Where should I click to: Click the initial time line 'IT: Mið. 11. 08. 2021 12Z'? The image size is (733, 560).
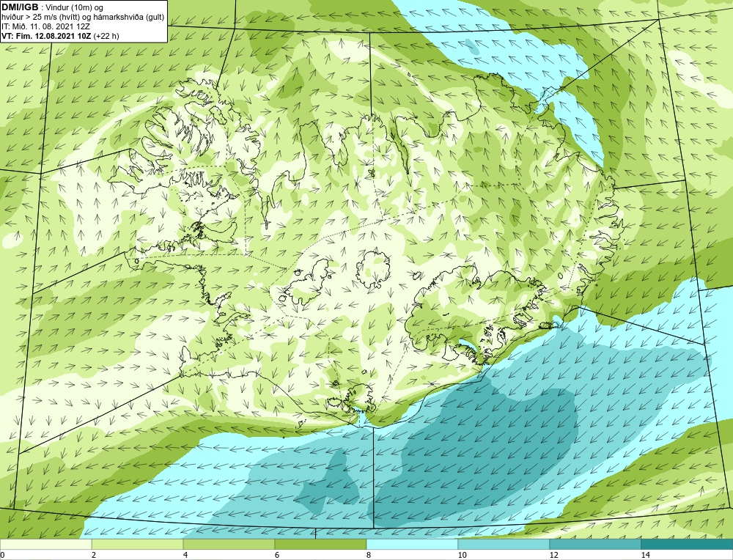click(45, 26)
